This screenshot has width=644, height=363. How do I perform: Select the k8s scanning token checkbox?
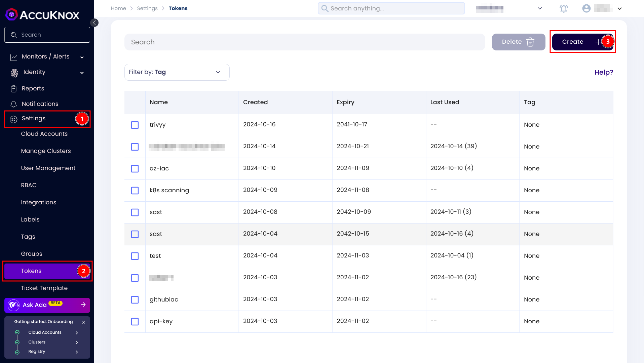(135, 191)
